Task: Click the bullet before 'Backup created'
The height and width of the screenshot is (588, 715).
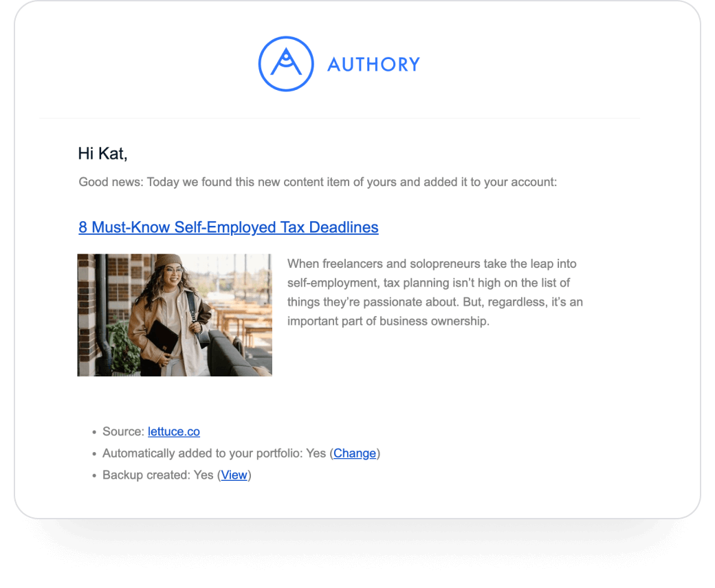Action: click(x=94, y=476)
